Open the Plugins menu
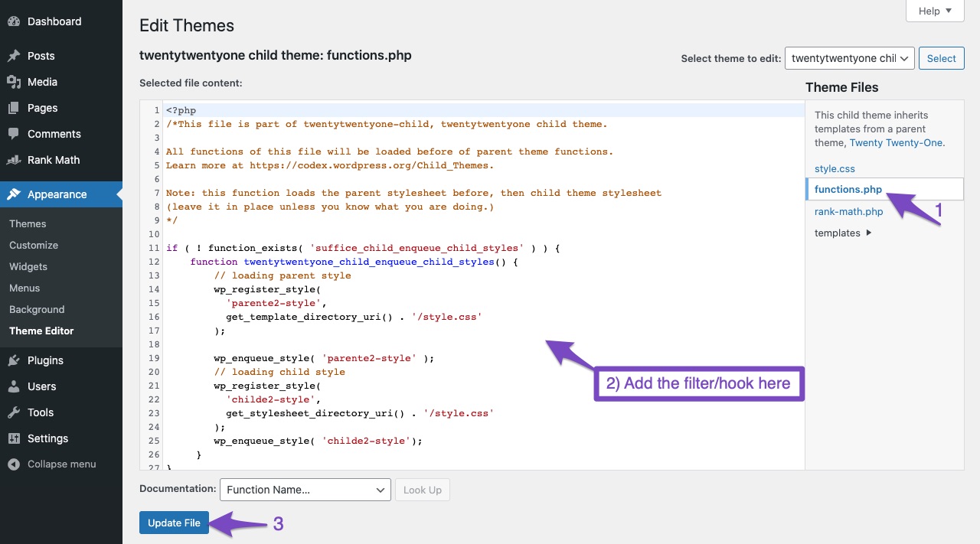This screenshot has height=544, width=980. 45,360
